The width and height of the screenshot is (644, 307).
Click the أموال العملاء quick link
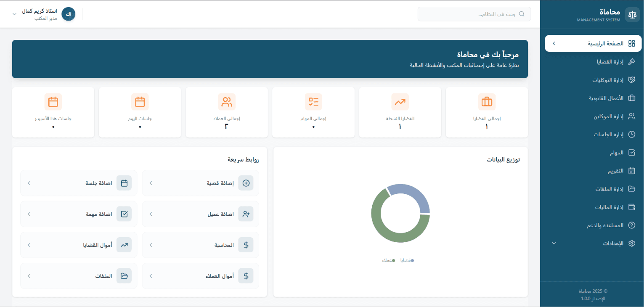coord(201,276)
